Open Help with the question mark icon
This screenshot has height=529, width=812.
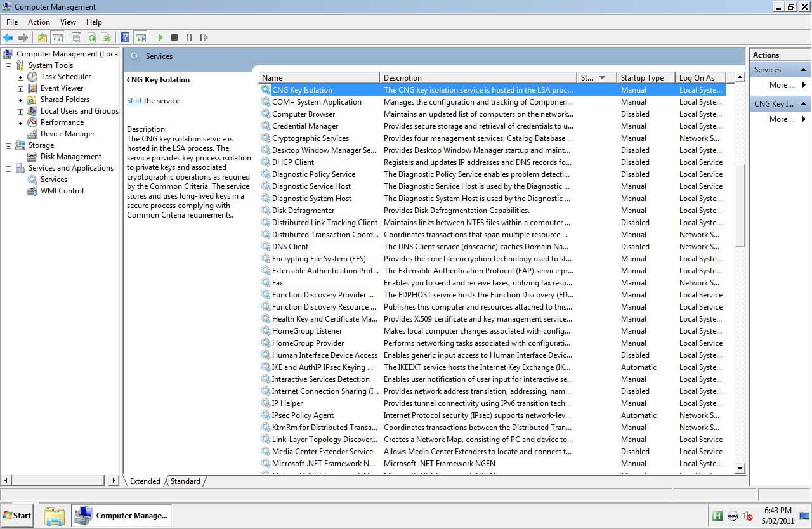click(126, 37)
